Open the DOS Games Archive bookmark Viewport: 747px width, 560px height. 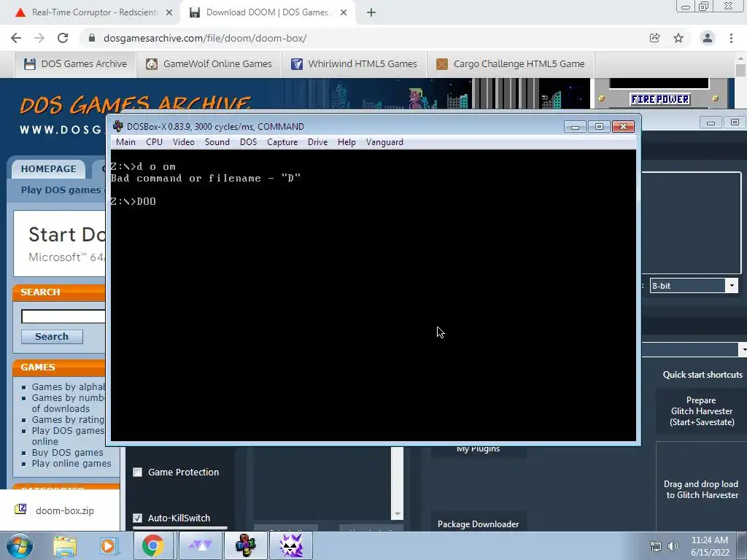coord(76,64)
